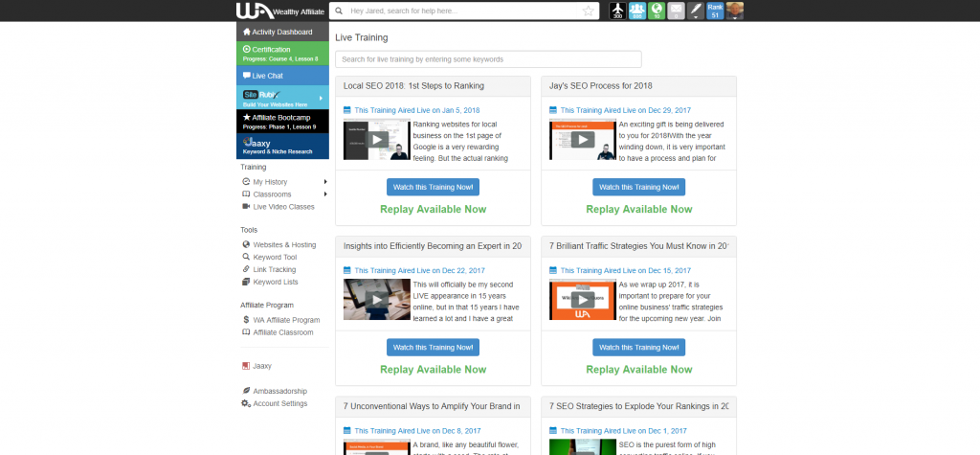Click the globe icon by Websites & Hosting
Screen dimensions: 980x455
(x=246, y=244)
